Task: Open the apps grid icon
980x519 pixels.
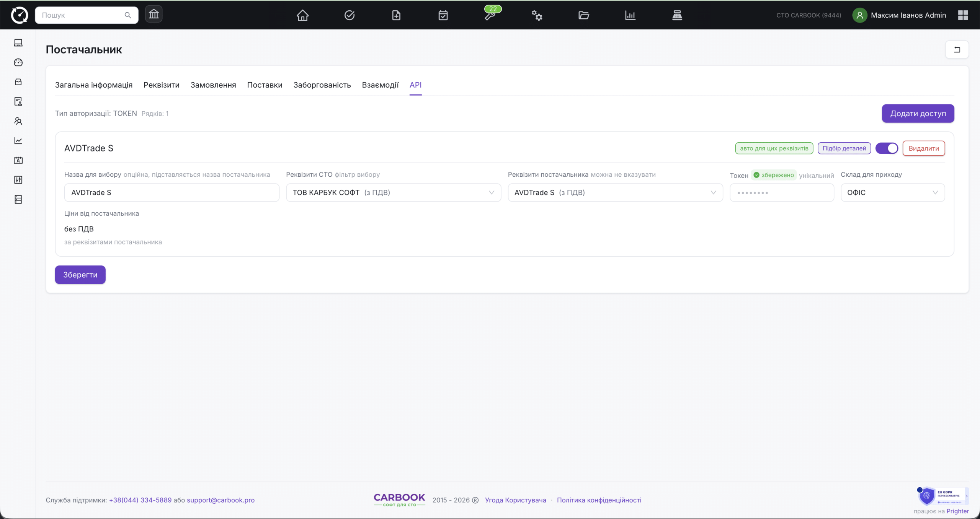Action: point(963,15)
